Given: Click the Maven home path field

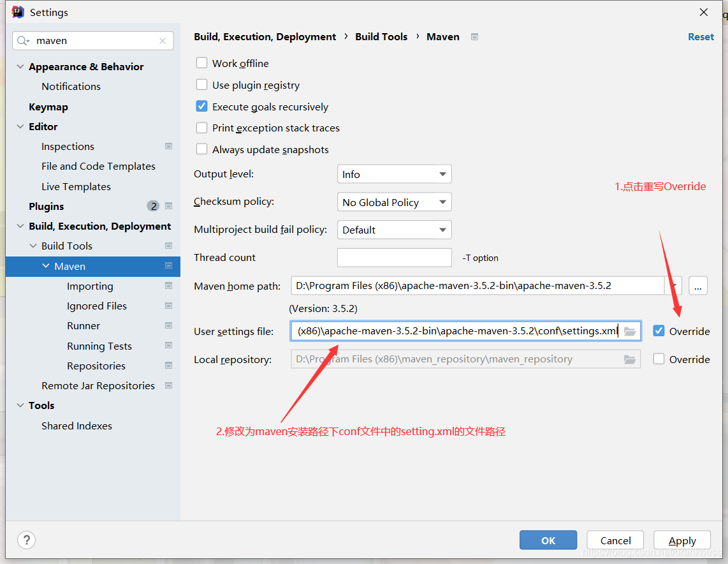Looking at the screenshot, I should [477, 285].
